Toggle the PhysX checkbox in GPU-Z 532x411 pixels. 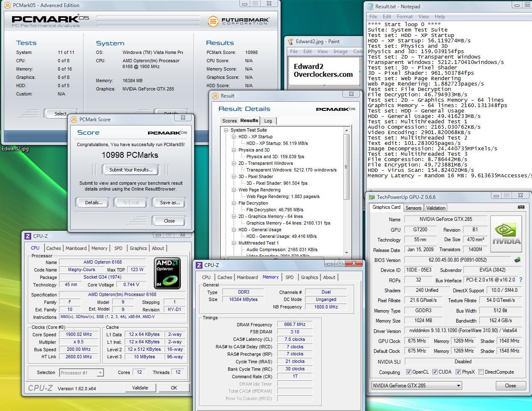coord(458,372)
